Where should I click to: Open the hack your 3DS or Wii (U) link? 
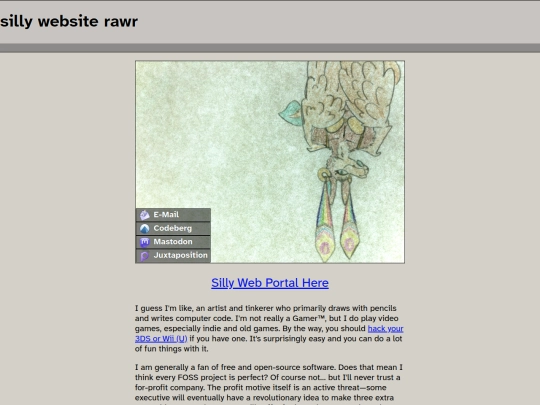pos(385,329)
